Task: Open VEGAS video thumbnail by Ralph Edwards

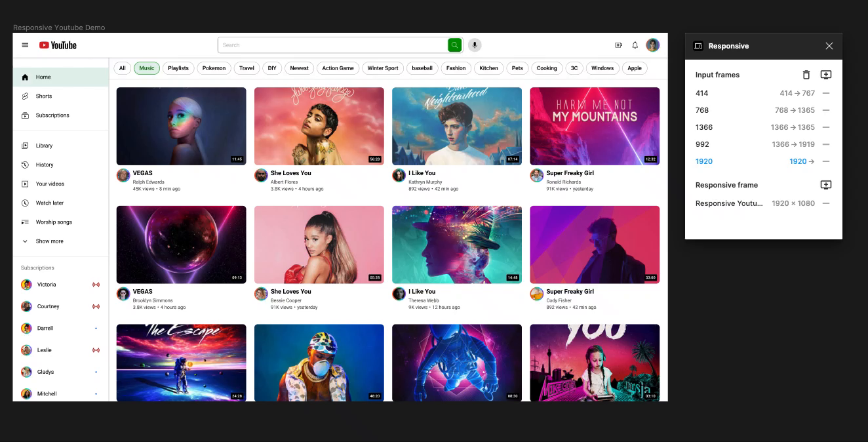Action: [x=182, y=126]
